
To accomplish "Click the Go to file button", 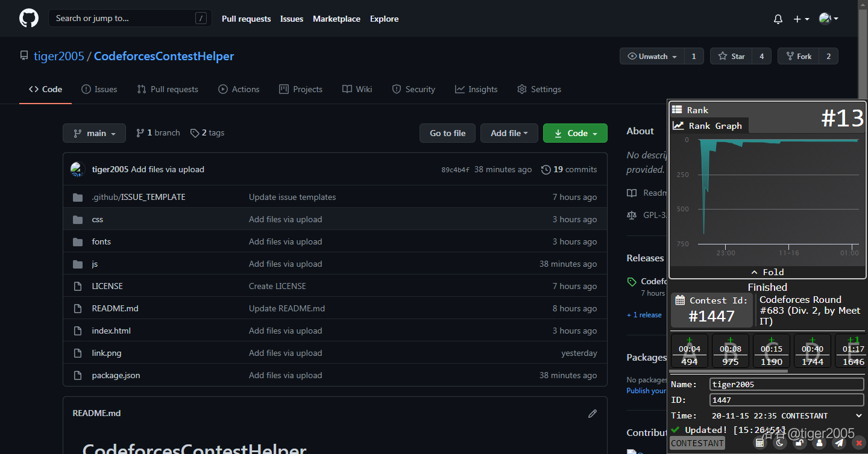I will (447, 133).
